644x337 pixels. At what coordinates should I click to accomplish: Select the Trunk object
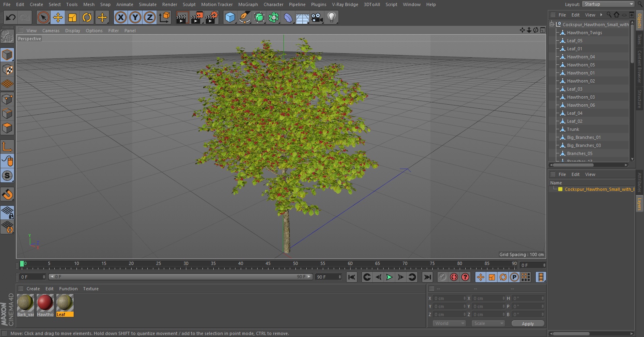573,129
